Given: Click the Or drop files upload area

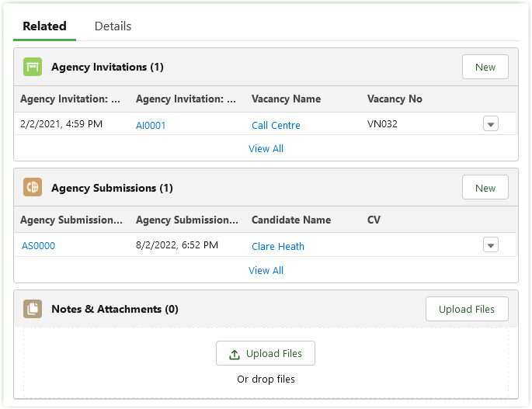Looking at the screenshot, I should [x=266, y=380].
